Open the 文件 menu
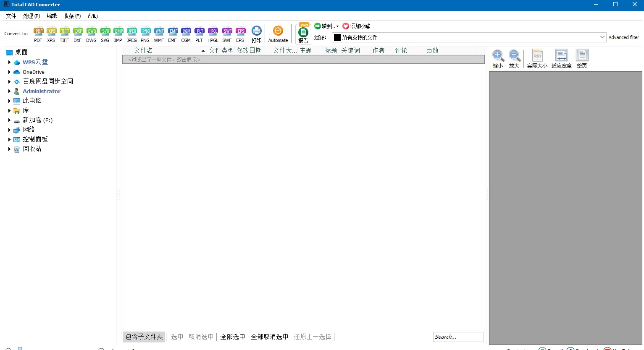This screenshot has height=350, width=644. [x=11, y=16]
